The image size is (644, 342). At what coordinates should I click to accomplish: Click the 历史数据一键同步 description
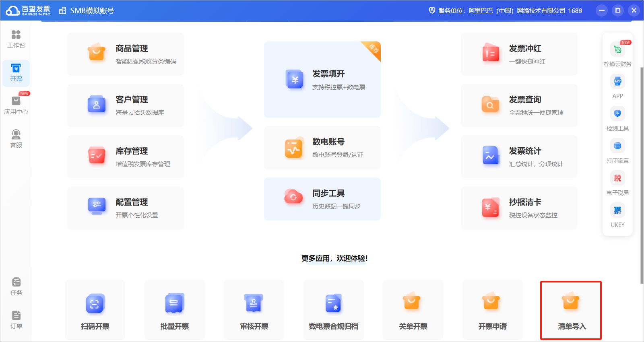[336, 206]
